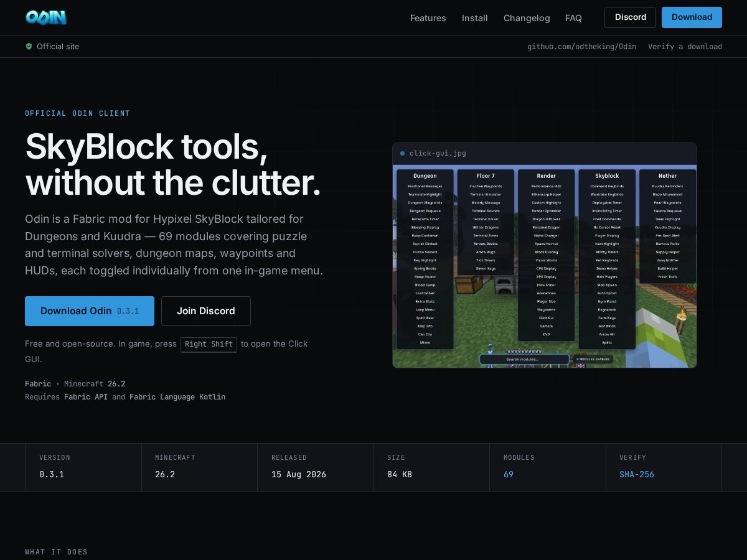This screenshot has width=747, height=560.
Task: Select Name Changer module entry
Action: click(x=546, y=235)
